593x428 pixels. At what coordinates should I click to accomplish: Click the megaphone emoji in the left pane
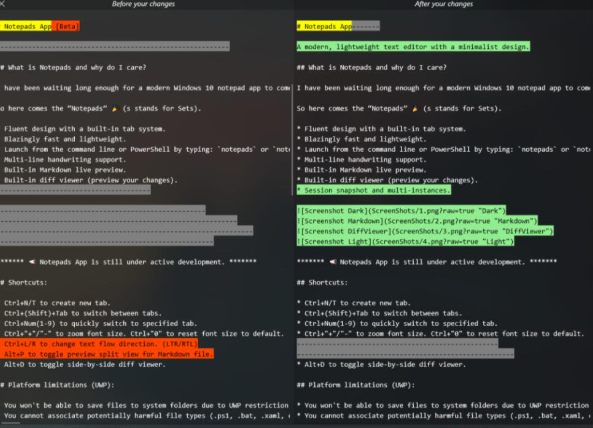(x=32, y=262)
